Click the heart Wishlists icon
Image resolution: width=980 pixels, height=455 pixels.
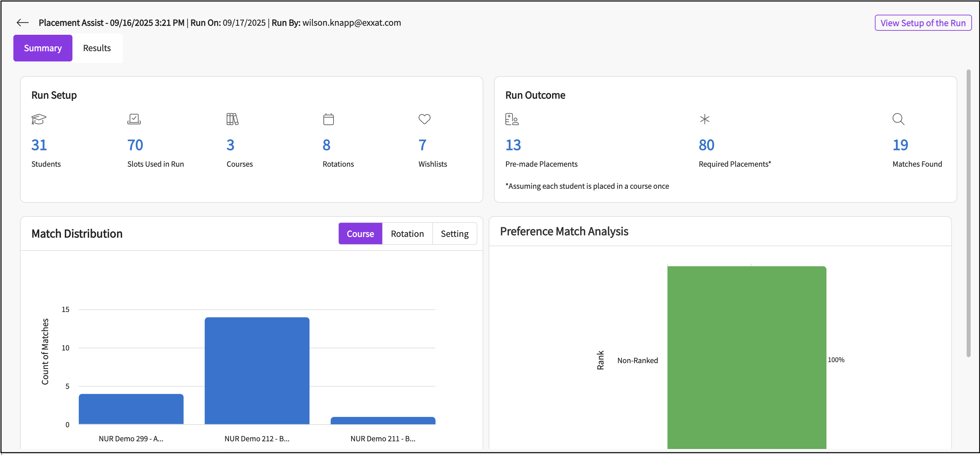click(x=424, y=119)
